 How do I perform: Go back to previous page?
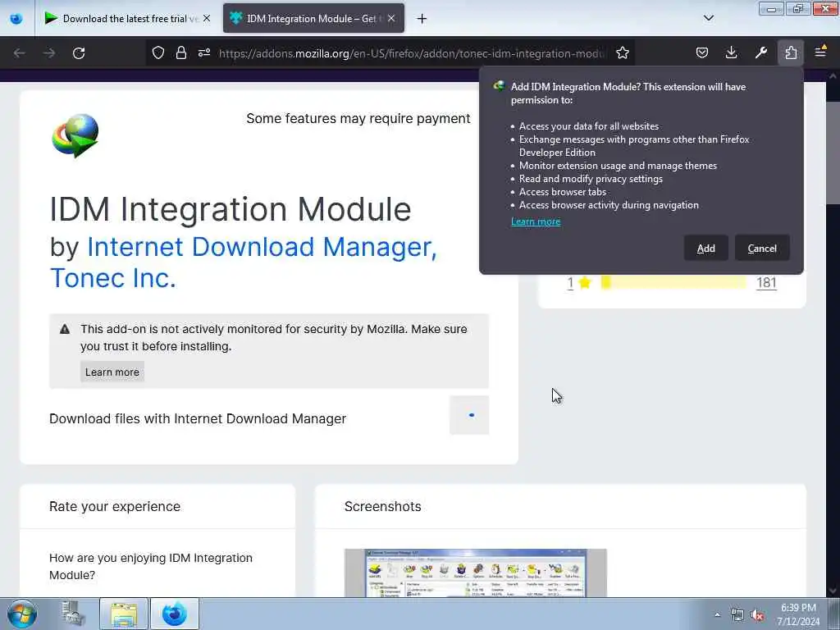(x=20, y=53)
